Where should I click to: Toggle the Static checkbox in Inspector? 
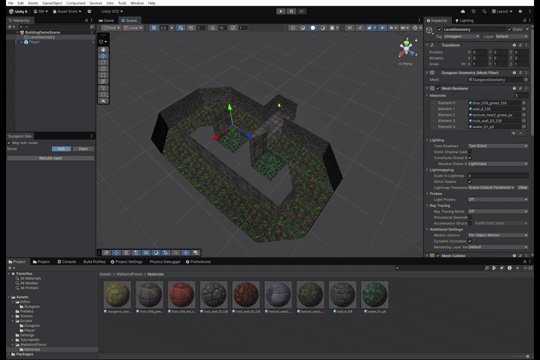tap(509, 30)
